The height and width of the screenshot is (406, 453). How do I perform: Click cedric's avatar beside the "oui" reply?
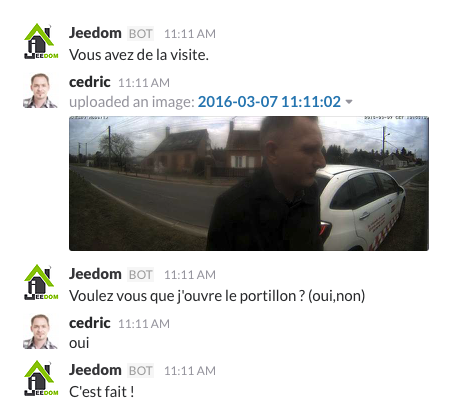coord(40,332)
